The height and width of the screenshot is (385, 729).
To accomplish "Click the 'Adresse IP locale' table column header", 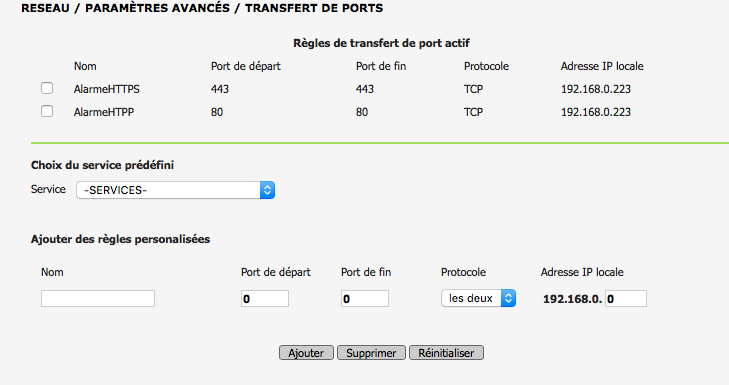I will [602, 66].
